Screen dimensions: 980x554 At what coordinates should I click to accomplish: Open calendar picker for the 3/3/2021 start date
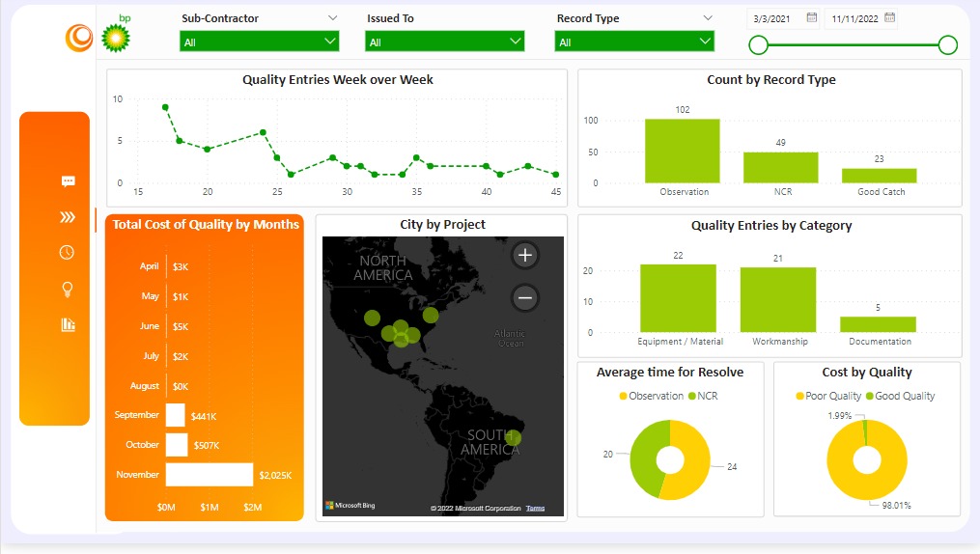click(811, 17)
